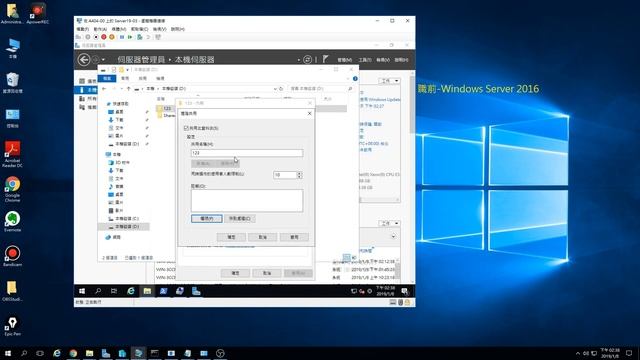Open Evernote desktop shortcut
The width and height of the screenshot is (640, 360).
(12, 222)
